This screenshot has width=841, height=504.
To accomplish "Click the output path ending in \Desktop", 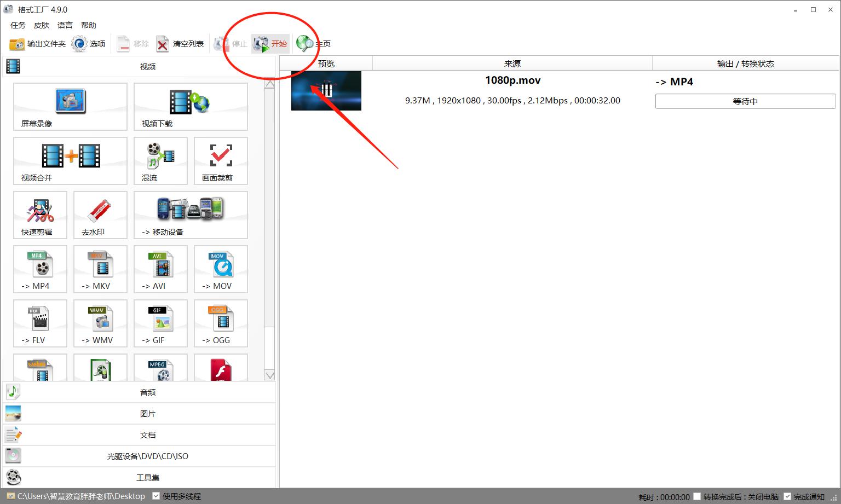I will pos(81,496).
